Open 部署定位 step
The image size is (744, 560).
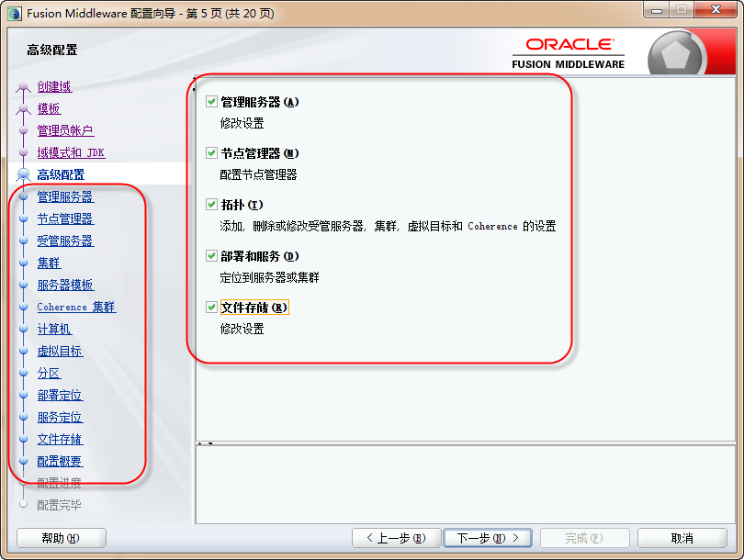(61, 396)
